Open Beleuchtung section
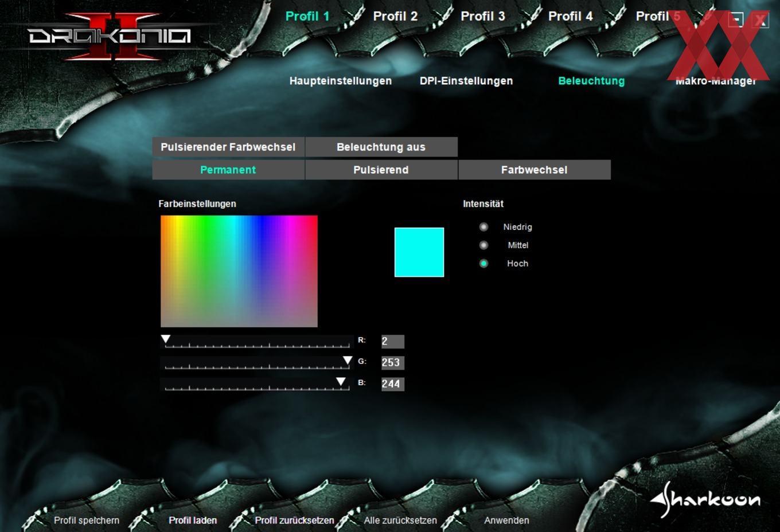 [x=591, y=81]
